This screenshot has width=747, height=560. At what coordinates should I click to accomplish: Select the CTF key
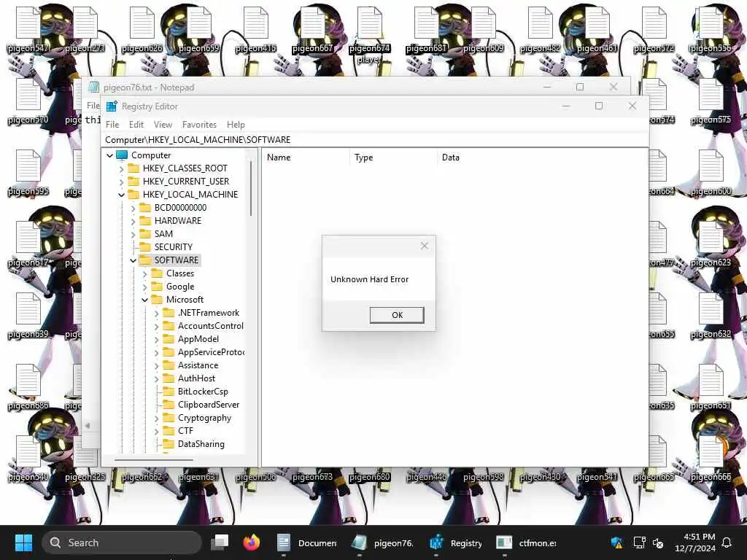(185, 430)
